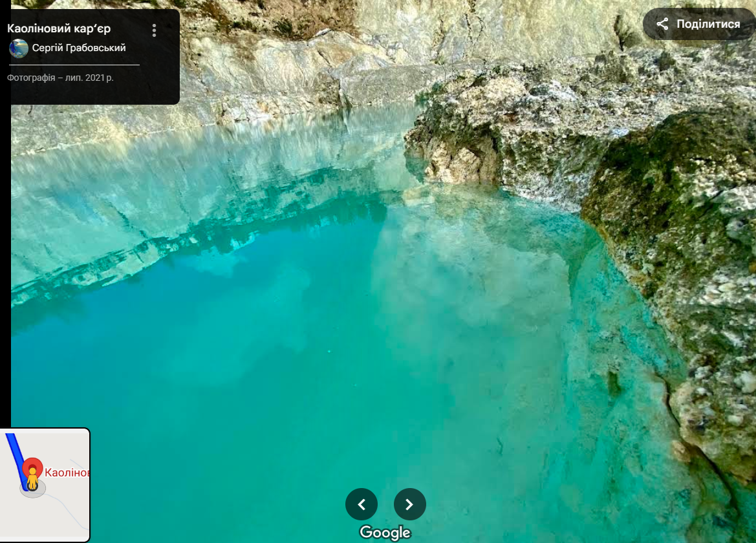Click the share icon with connected nodes

[x=662, y=25]
